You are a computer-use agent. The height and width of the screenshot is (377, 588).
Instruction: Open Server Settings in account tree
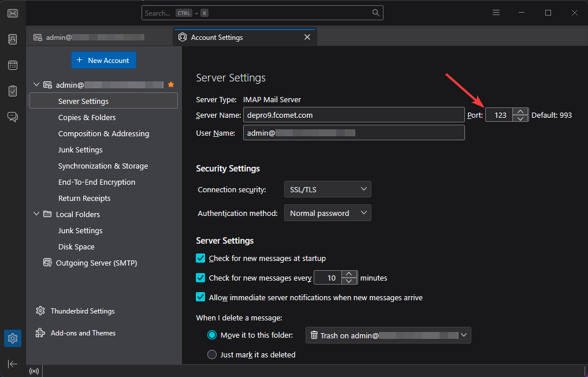click(x=103, y=101)
